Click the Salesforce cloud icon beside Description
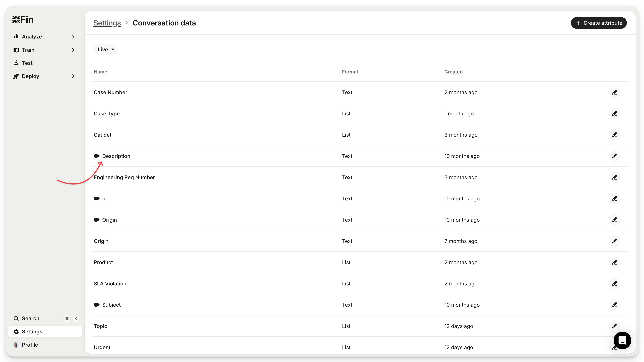 tap(97, 156)
